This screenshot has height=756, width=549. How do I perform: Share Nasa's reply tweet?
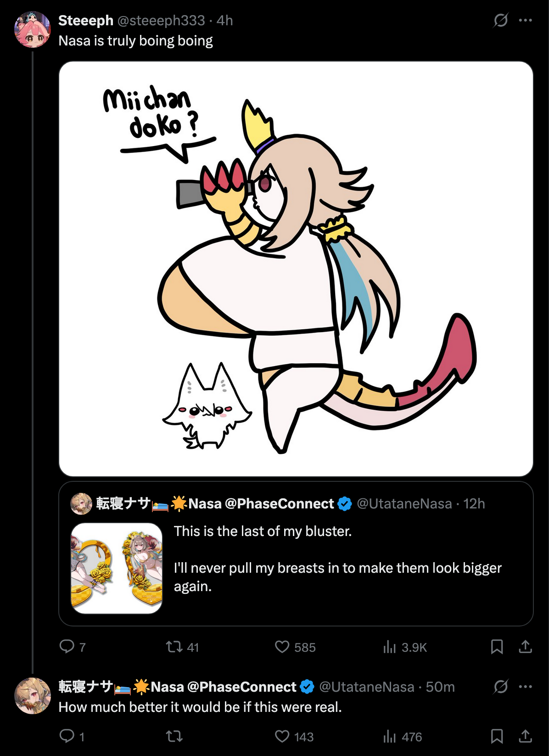(x=525, y=736)
